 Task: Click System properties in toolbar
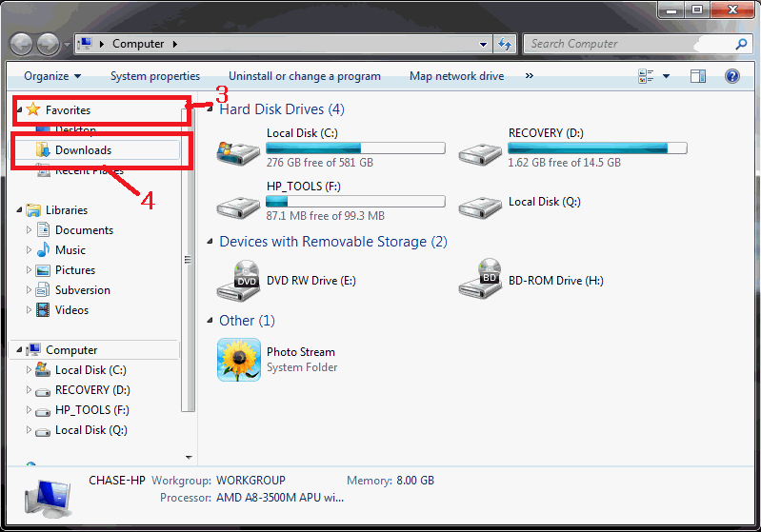[x=155, y=76]
